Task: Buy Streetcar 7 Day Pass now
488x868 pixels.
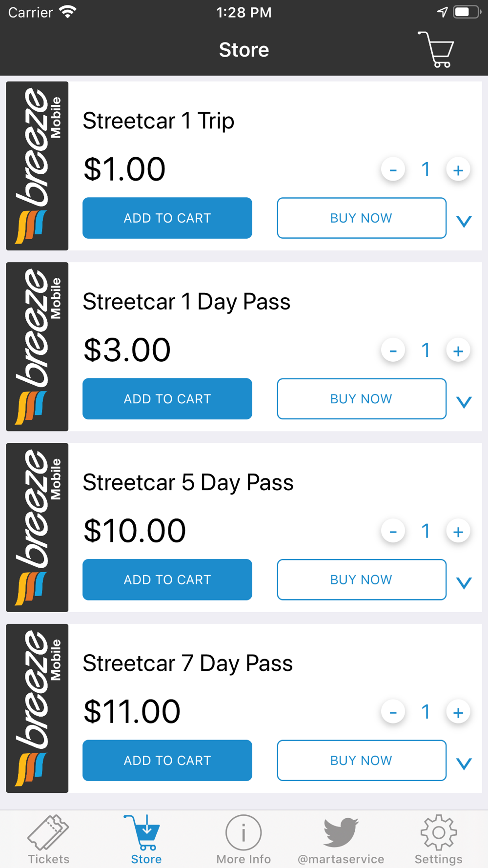Action: pyautogui.click(x=362, y=760)
